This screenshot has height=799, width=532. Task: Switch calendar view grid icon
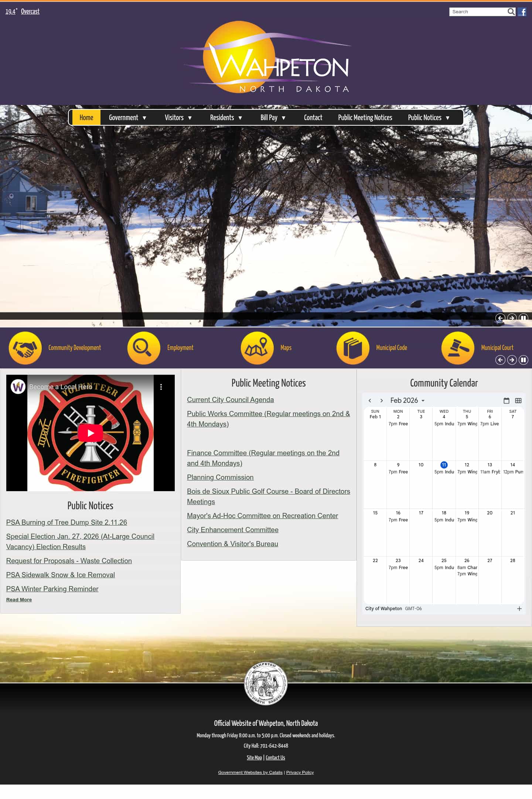coord(518,401)
